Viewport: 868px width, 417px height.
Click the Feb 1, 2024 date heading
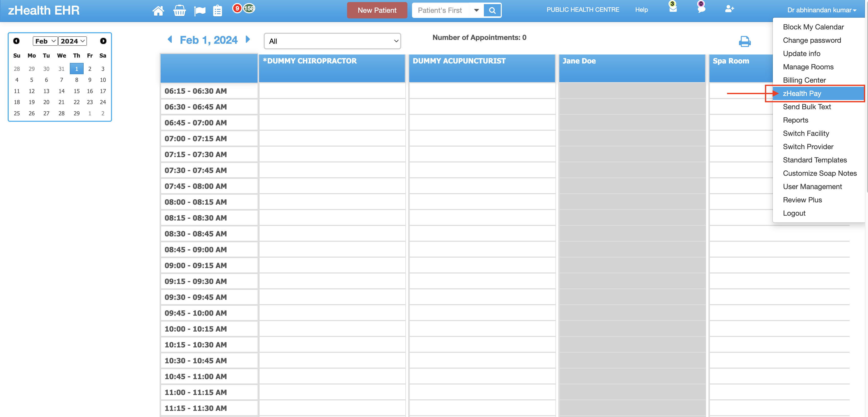209,40
